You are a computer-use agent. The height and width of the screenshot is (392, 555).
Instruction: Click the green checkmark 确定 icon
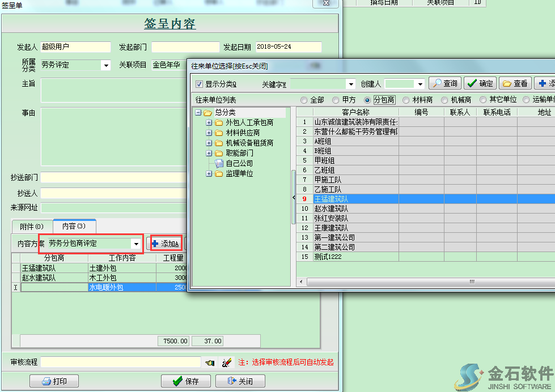472,83
